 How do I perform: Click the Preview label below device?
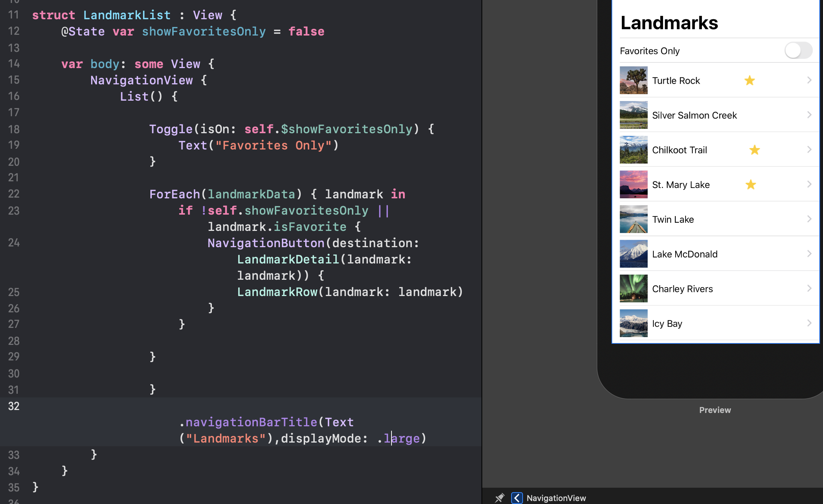point(715,410)
